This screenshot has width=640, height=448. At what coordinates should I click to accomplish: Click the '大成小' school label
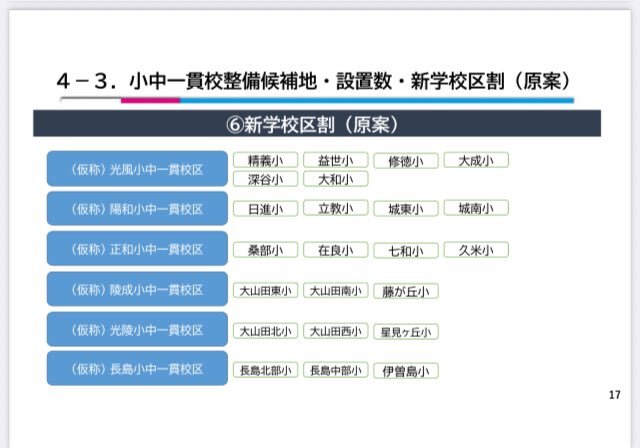(476, 160)
